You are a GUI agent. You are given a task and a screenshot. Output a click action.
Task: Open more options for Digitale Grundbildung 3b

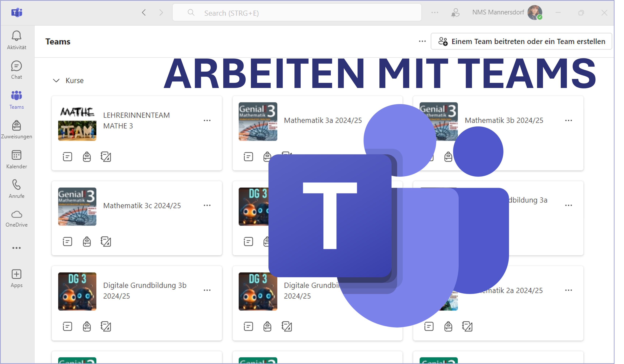click(207, 290)
